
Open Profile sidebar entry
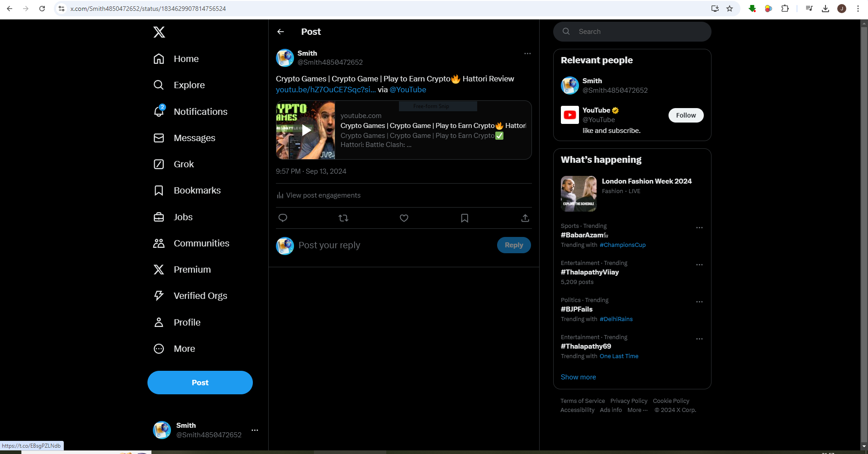coord(177,322)
